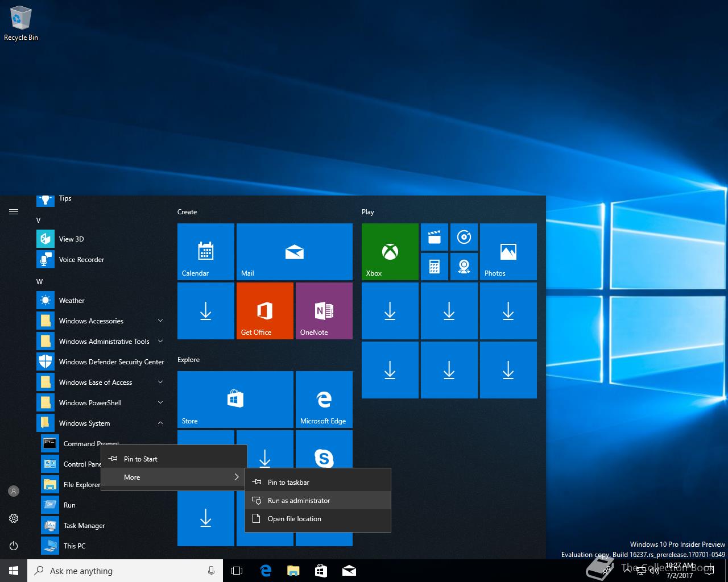Open the Photos tile
The width and height of the screenshot is (728, 582).
[x=508, y=252]
